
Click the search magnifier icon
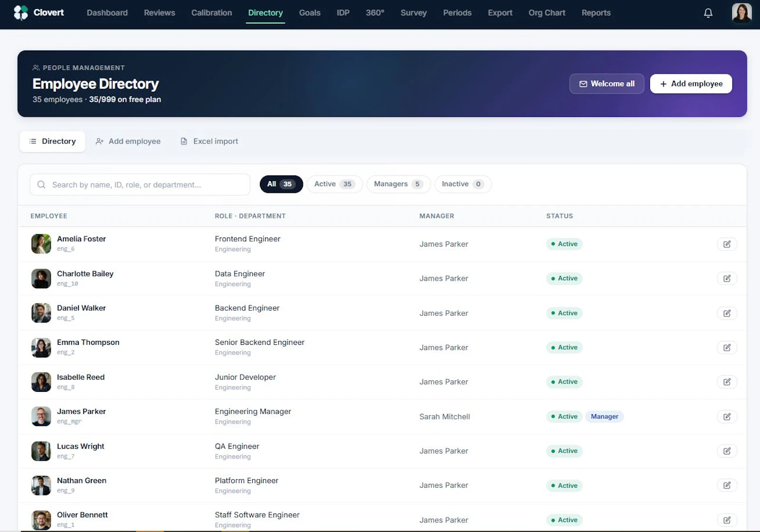(x=41, y=185)
